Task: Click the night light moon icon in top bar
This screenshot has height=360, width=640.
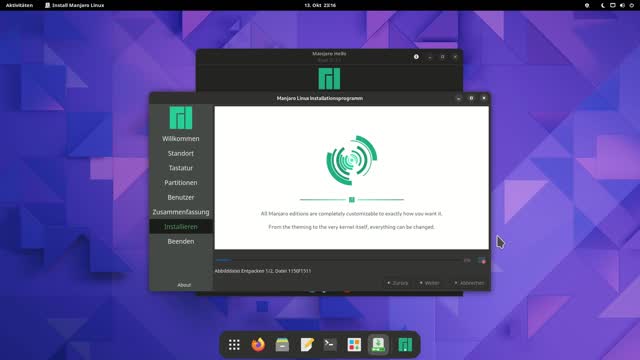Action: pos(603,5)
